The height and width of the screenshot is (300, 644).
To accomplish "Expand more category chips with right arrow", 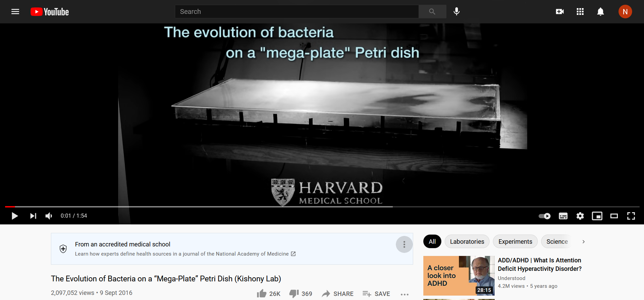I will (x=583, y=242).
